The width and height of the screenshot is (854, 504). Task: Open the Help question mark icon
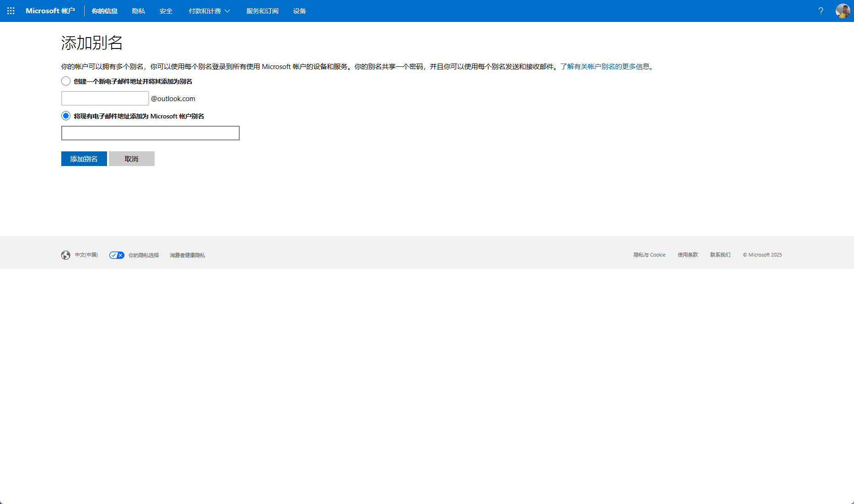coord(820,11)
